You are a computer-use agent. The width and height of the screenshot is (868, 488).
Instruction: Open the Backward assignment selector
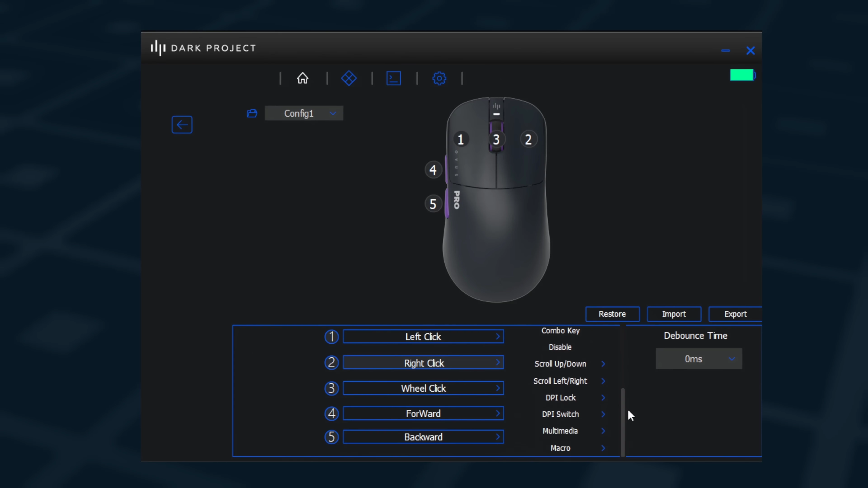coord(423,437)
